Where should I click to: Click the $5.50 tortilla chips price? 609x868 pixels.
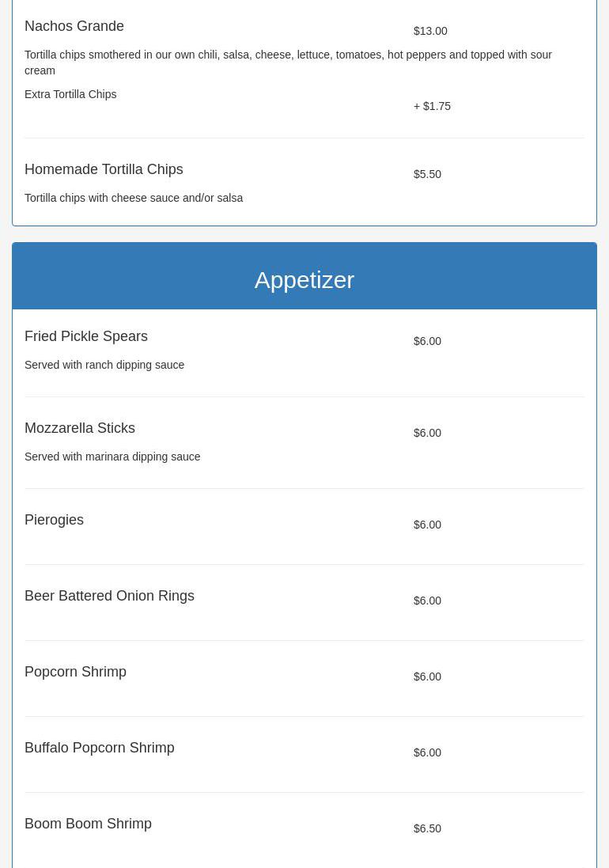[427, 174]
